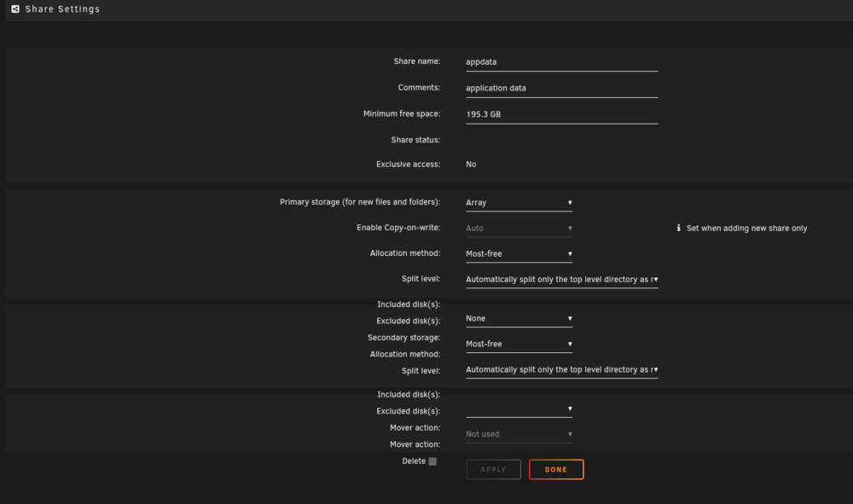This screenshot has width=853, height=504.
Task: Click the Minimum free space field
Action: coord(562,114)
